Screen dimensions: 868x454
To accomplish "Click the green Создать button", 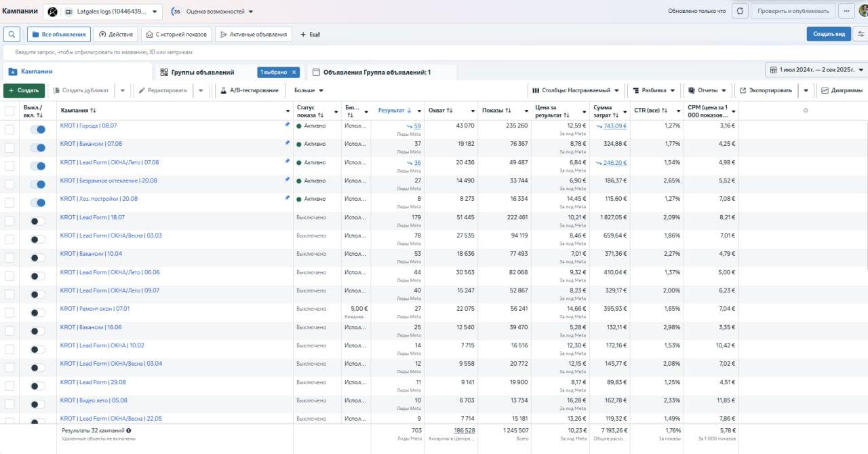I will (24, 90).
